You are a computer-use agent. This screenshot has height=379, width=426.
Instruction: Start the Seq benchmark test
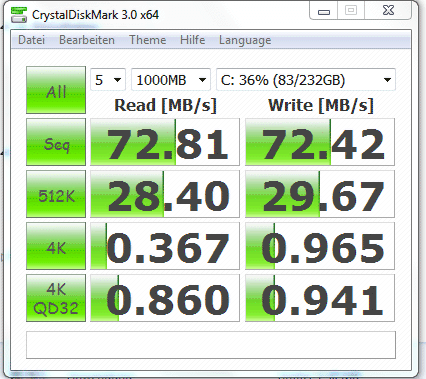click(56, 142)
